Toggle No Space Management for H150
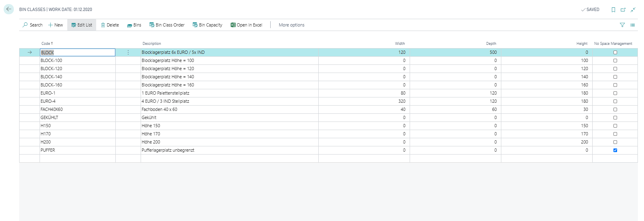644x221 pixels. coord(615,126)
